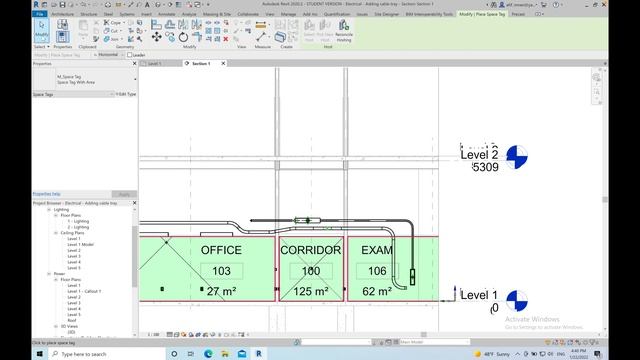Click the Level 2 elevation value 5309
Image resolution: width=640 pixels, height=360 pixels.
[x=485, y=167]
